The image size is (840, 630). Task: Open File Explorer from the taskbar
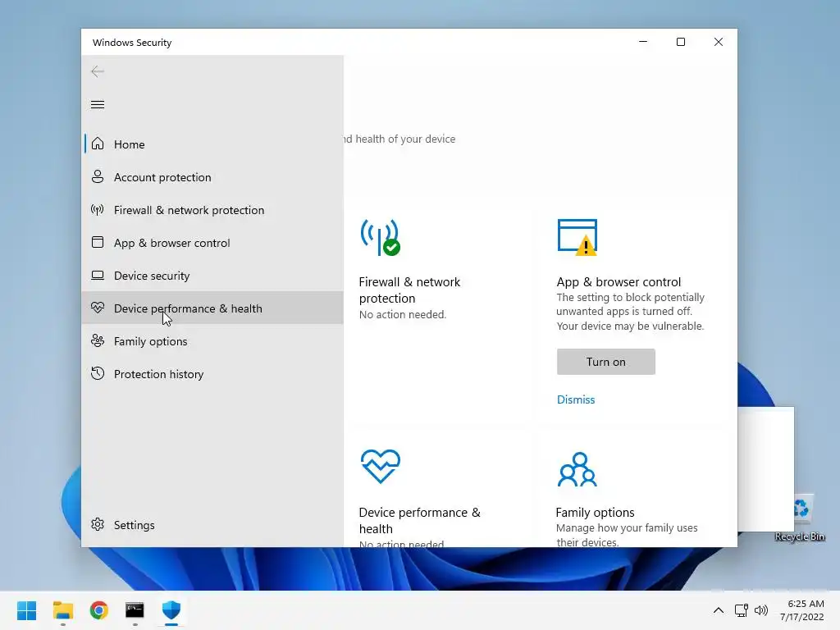63,610
